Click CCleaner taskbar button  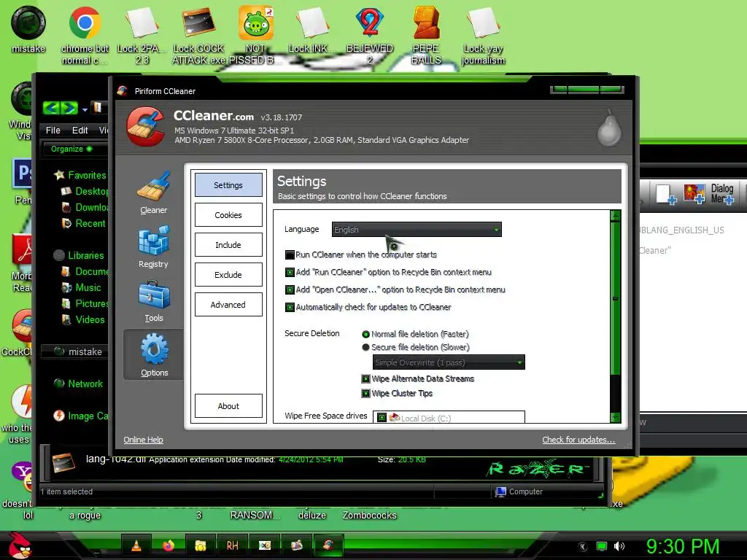pyautogui.click(x=328, y=545)
